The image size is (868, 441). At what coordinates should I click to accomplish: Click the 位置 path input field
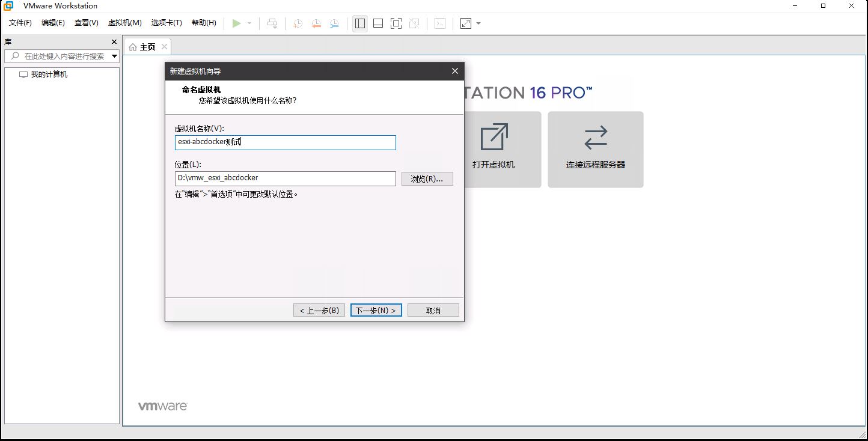click(285, 178)
